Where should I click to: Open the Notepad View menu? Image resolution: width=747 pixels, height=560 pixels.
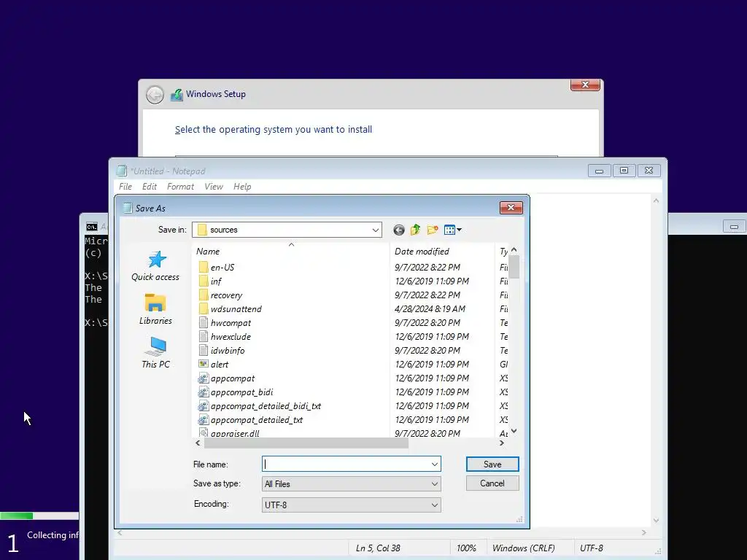214,187
